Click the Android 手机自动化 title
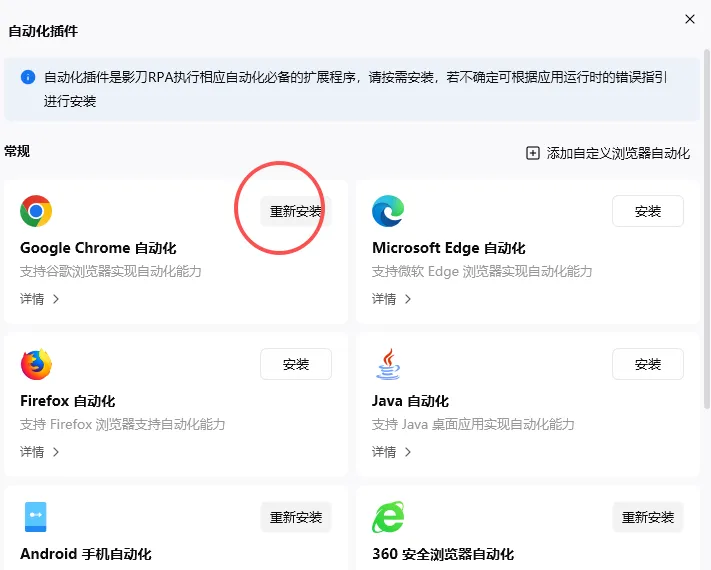The height and width of the screenshot is (570, 711). click(x=86, y=554)
